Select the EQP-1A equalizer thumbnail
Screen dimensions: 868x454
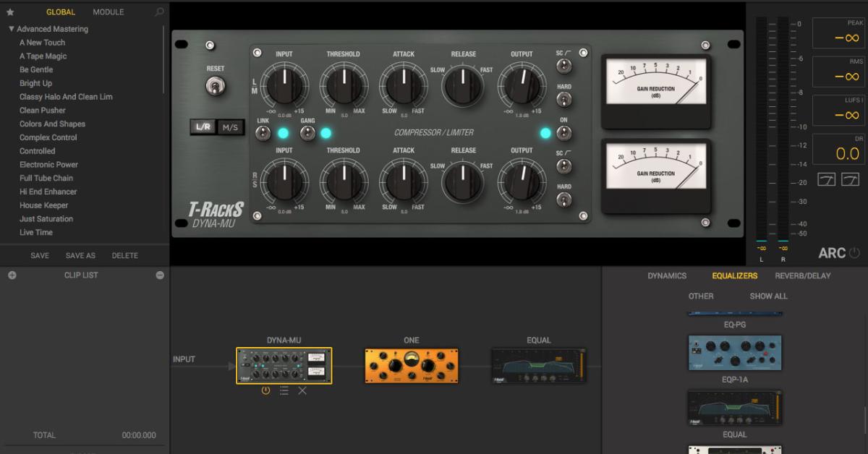coord(734,353)
